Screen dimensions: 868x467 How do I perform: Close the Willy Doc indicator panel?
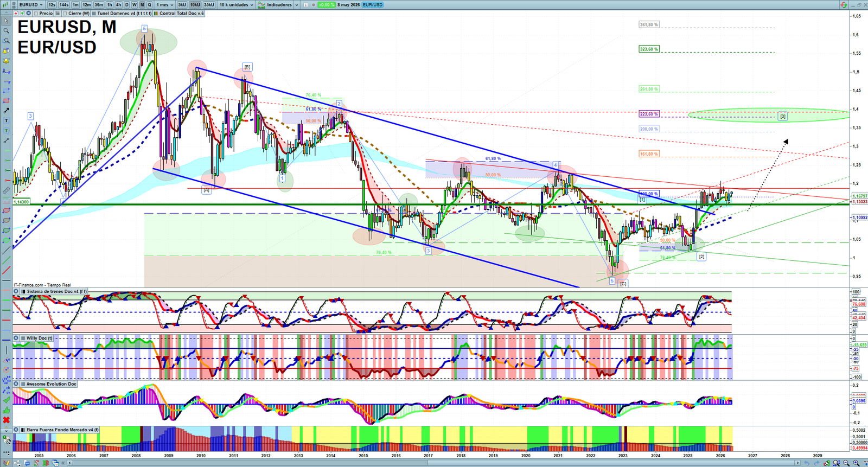click(16, 338)
